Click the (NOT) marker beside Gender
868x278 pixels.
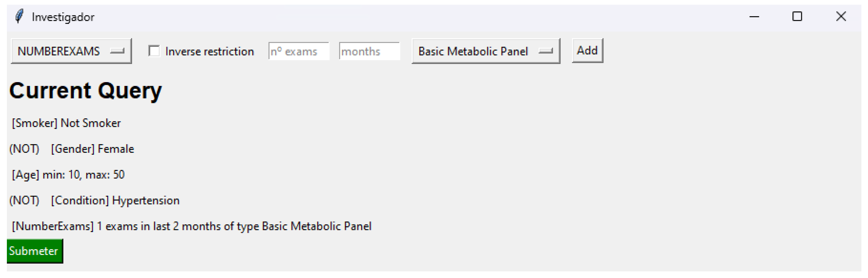tap(24, 149)
